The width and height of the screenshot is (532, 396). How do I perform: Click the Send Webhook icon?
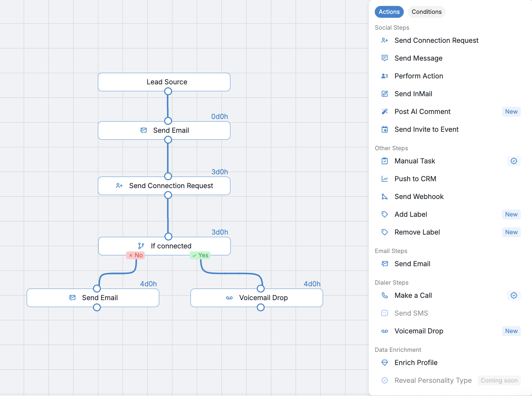tap(385, 197)
